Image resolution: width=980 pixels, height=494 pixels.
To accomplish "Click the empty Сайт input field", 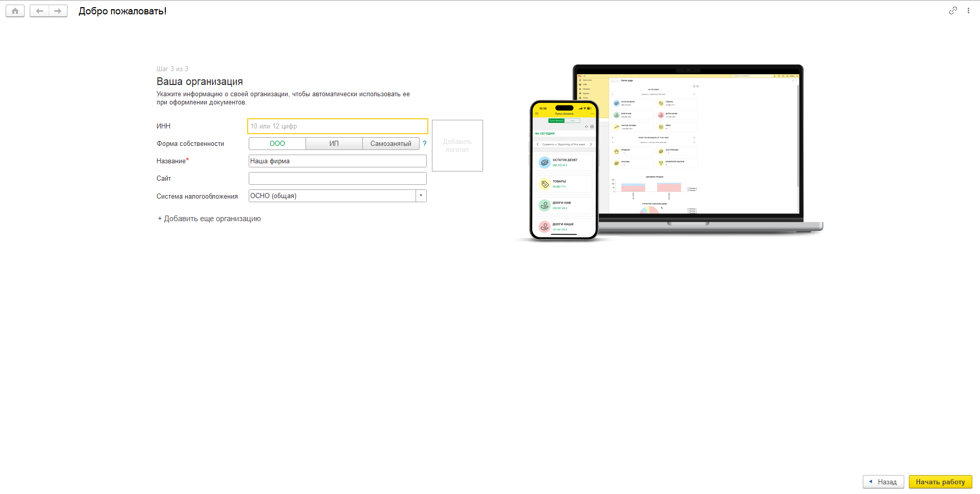I will point(338,179).
